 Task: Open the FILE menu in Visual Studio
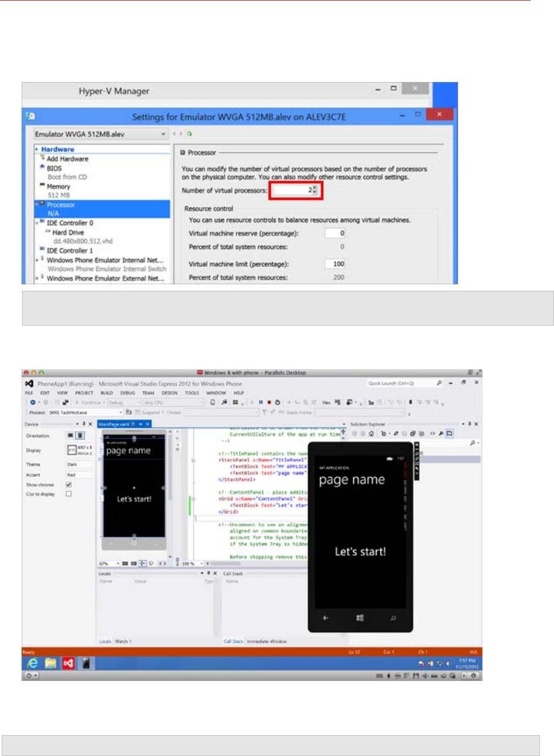[29, 393]
